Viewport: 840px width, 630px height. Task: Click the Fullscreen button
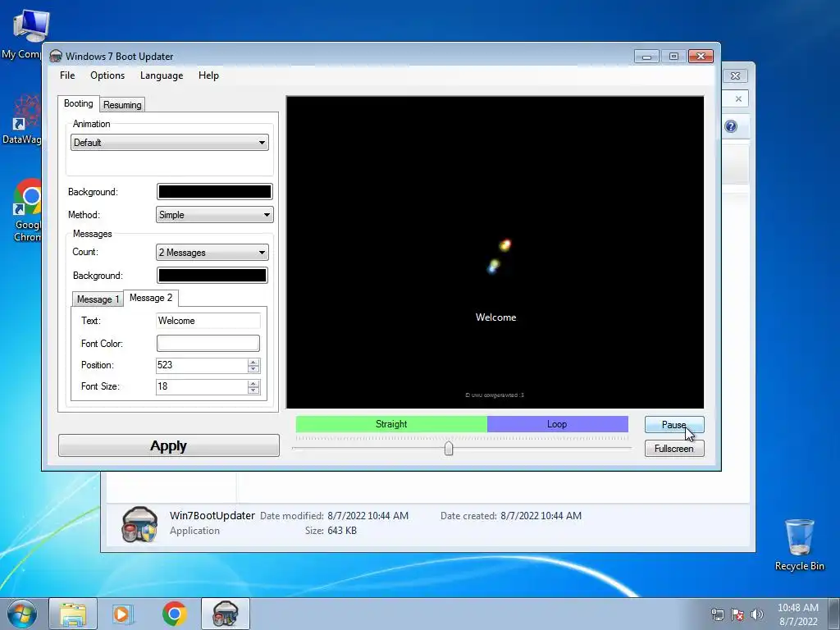(674, 449)
